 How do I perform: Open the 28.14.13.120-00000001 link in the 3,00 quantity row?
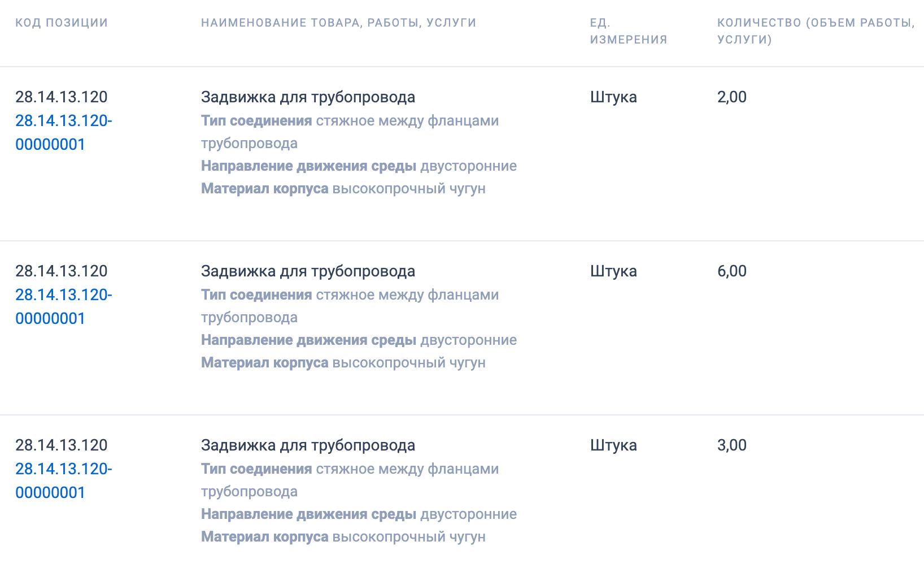63,480
